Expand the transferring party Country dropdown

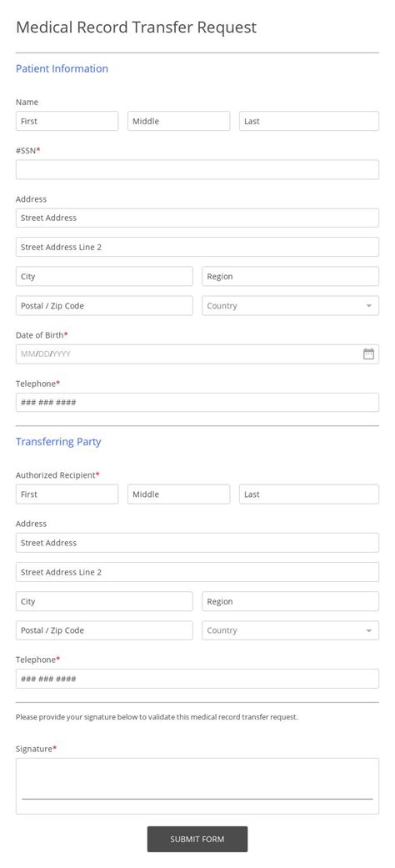click(291, 630)
